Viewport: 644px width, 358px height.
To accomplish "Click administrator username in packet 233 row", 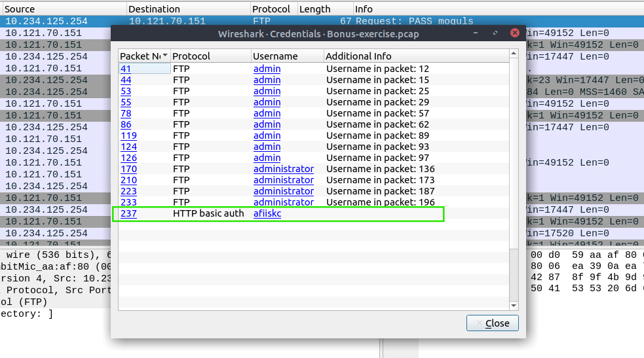I will click(284, 202).
